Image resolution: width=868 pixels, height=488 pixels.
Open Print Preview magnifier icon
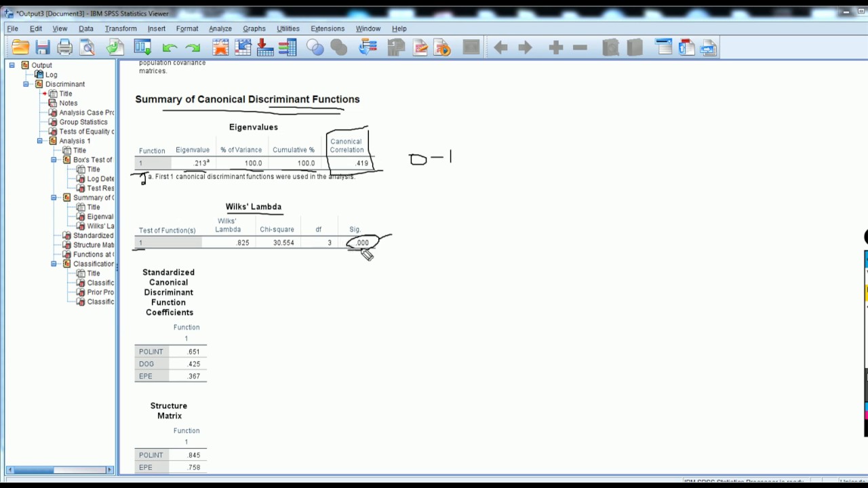[87, 47]
